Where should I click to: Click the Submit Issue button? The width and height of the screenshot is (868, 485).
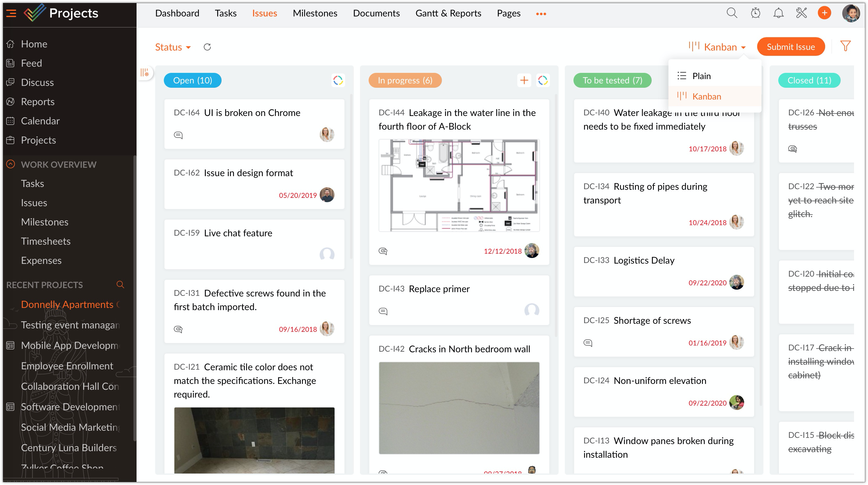click(x=790, y=47)
